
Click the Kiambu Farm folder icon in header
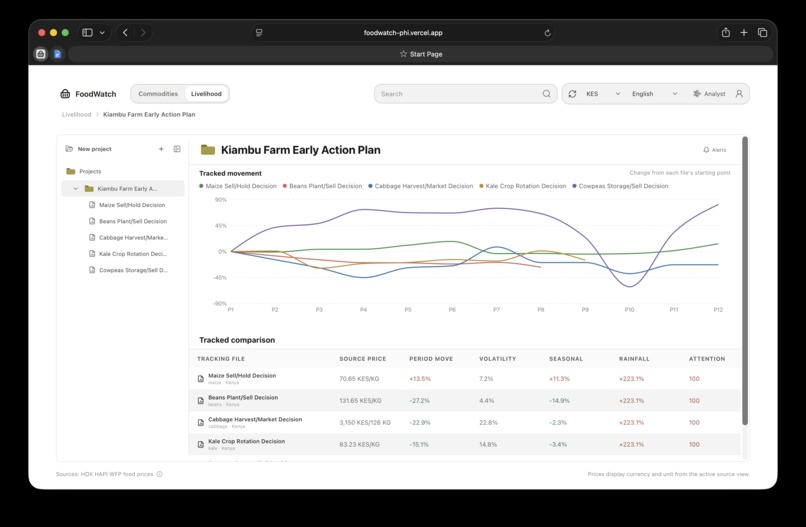208,150
